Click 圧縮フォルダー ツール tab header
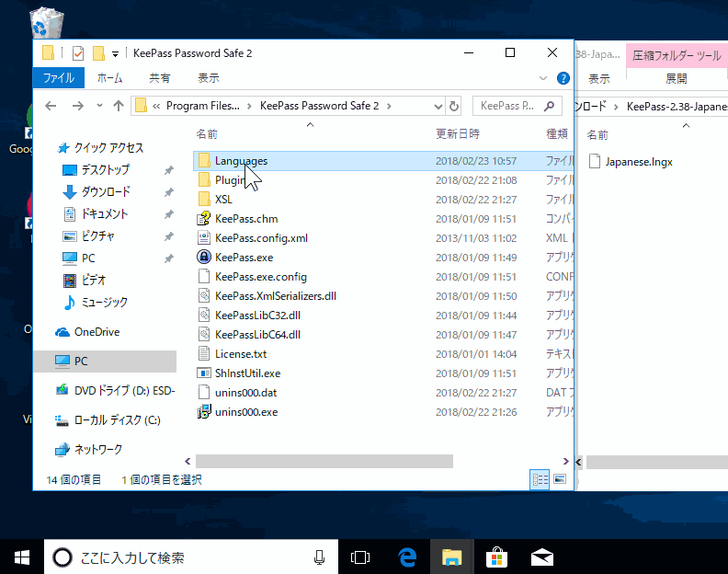The width and height of the screenshot is (728, 574). click(x=677, y=56)
